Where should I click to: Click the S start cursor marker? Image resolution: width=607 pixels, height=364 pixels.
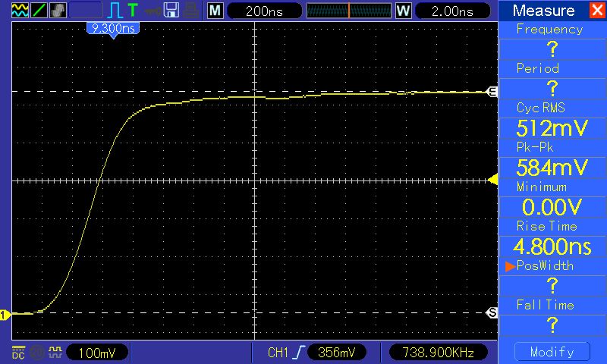tap(492, 312)
